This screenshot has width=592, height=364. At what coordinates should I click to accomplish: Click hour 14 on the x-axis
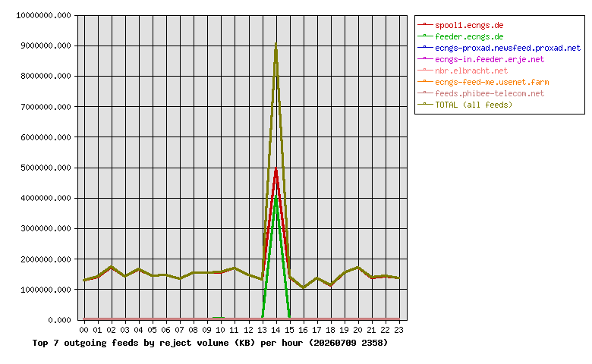pos(276,330)
